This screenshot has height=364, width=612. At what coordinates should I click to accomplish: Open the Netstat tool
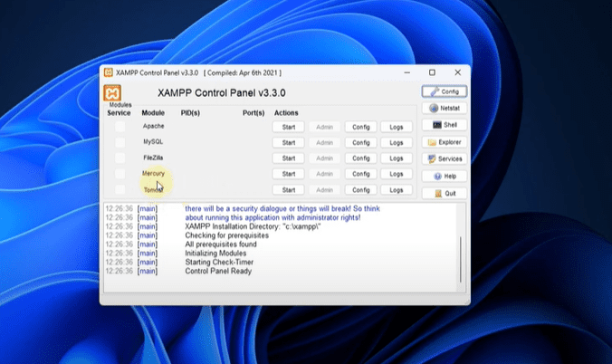[x=445, y=108]
